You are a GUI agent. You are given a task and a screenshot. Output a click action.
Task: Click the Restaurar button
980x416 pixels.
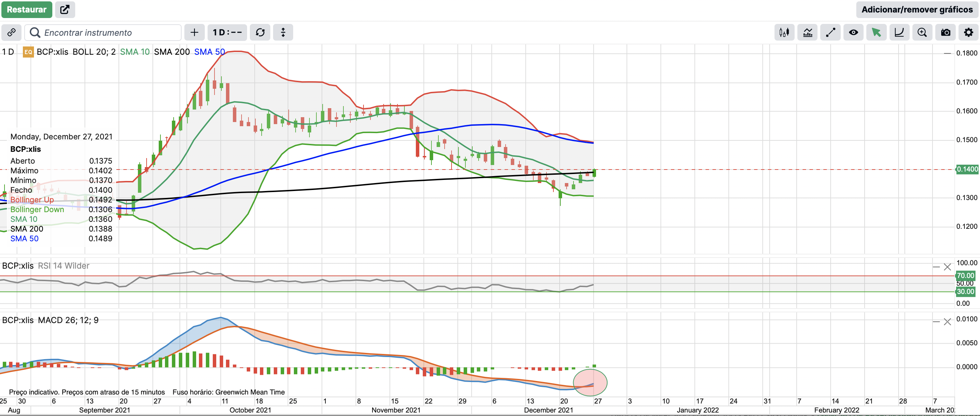[x=26, y=9]
